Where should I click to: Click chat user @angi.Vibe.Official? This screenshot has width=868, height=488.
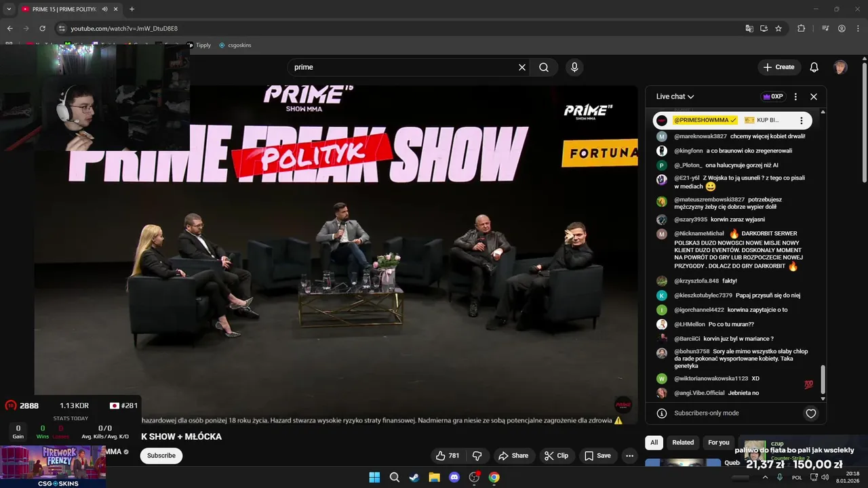700,393
